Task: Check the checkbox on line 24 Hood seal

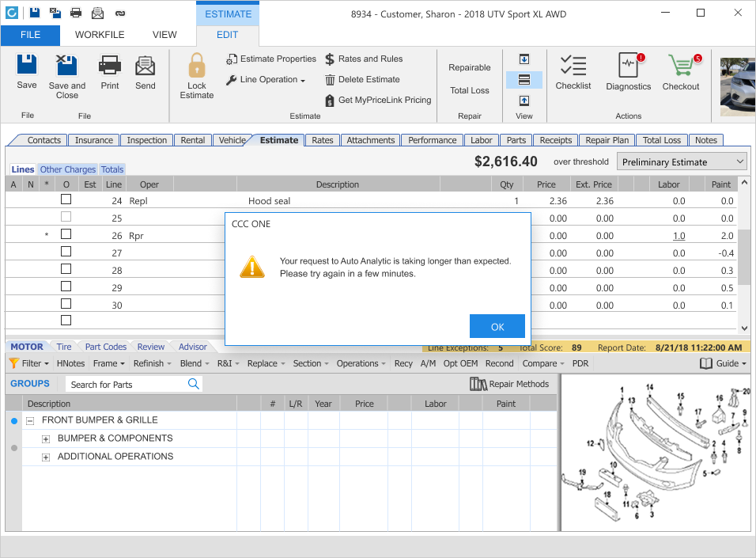Action: (x=67, y=200)
